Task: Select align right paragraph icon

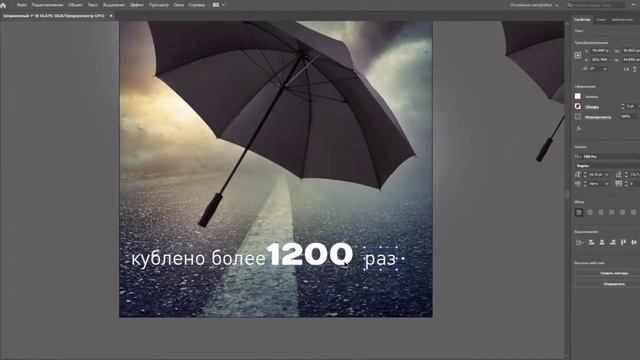Action: (x=601, y=212)
